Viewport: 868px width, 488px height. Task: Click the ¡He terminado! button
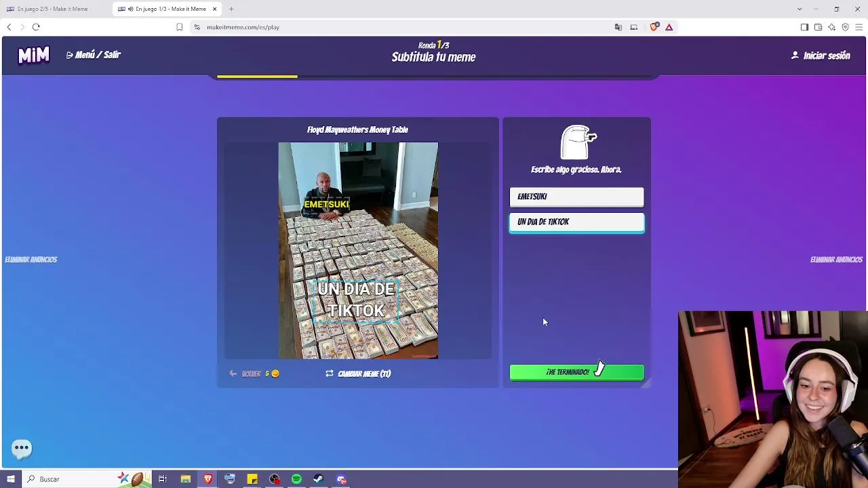tap(576, 372)
